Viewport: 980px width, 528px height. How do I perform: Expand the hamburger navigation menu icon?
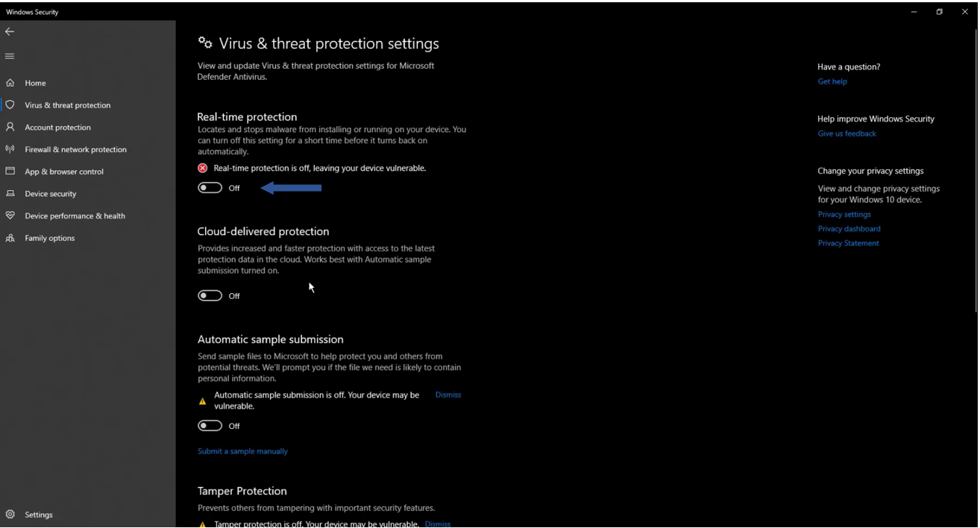tap(10, 57)
